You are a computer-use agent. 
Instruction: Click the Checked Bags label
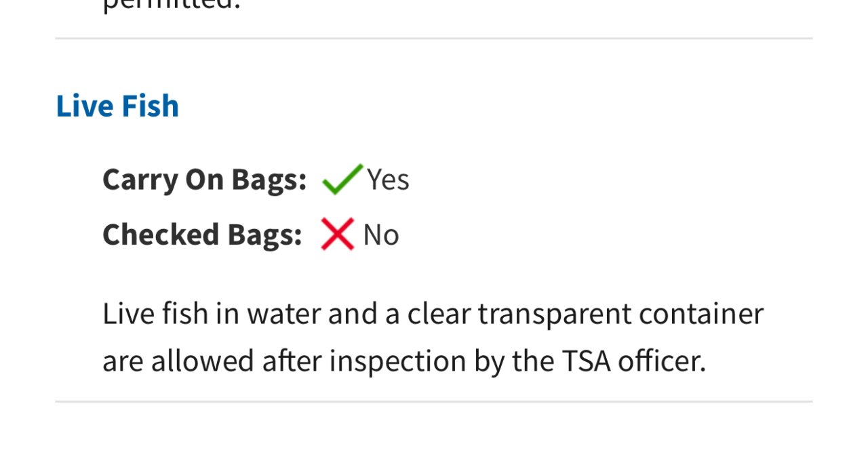point(202,235)
